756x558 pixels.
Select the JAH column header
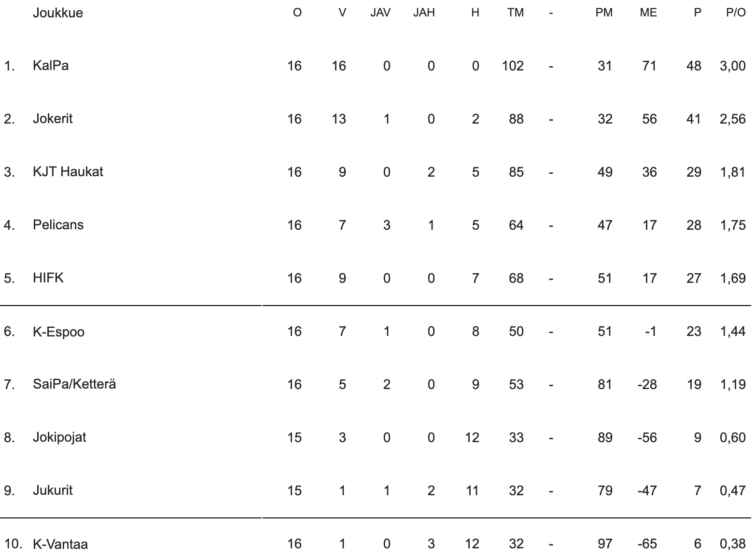coord(424,13)
